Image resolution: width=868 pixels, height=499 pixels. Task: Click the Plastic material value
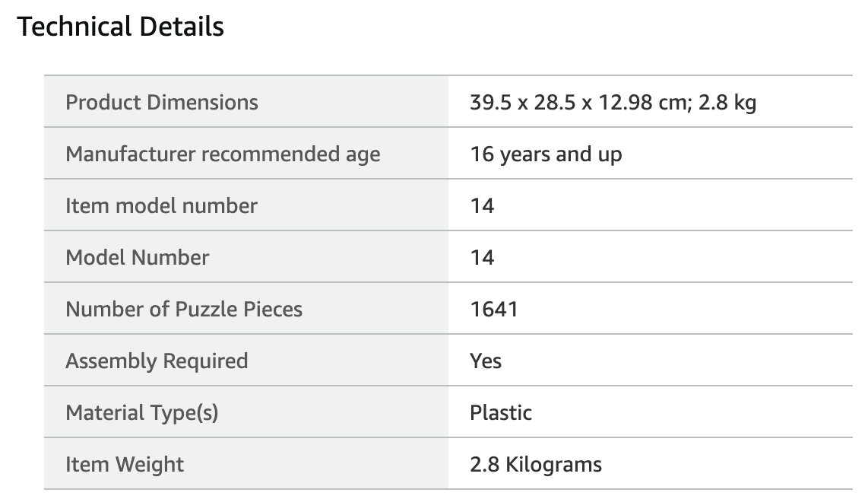click(x=500, y=412)
